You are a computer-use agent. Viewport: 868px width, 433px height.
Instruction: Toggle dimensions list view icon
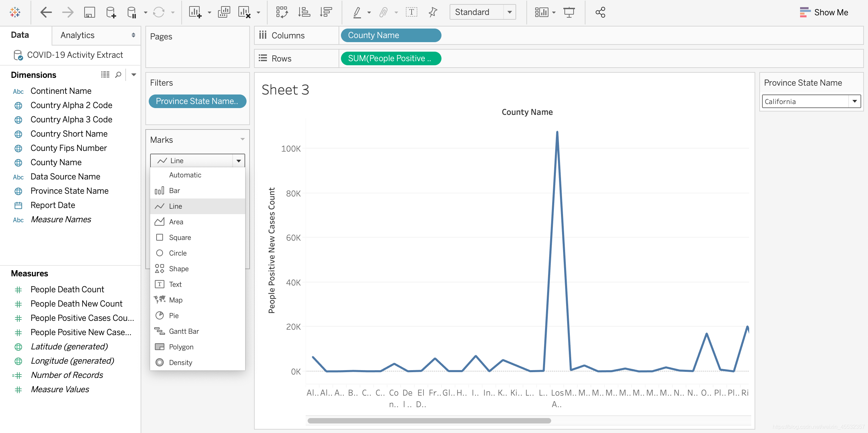pos(105,75)
